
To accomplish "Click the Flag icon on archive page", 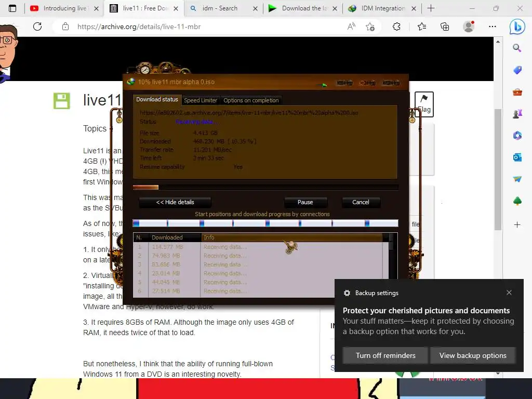I will [424, 104].
